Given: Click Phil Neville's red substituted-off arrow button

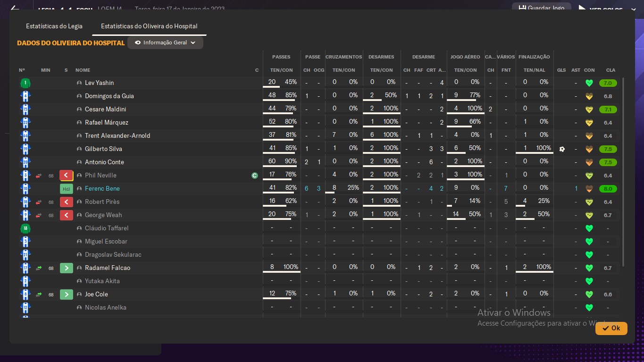Looking at the screenshot, I should click(x=66, y=176).
